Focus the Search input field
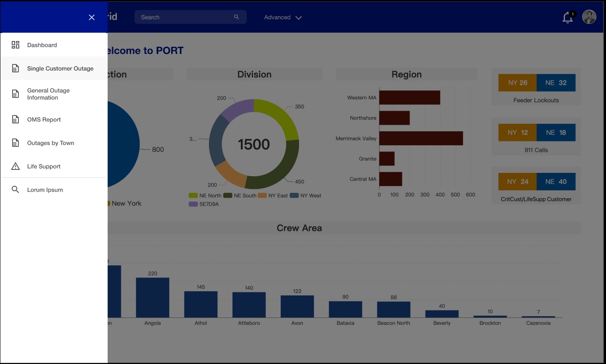606x364 pixels. 184,17
